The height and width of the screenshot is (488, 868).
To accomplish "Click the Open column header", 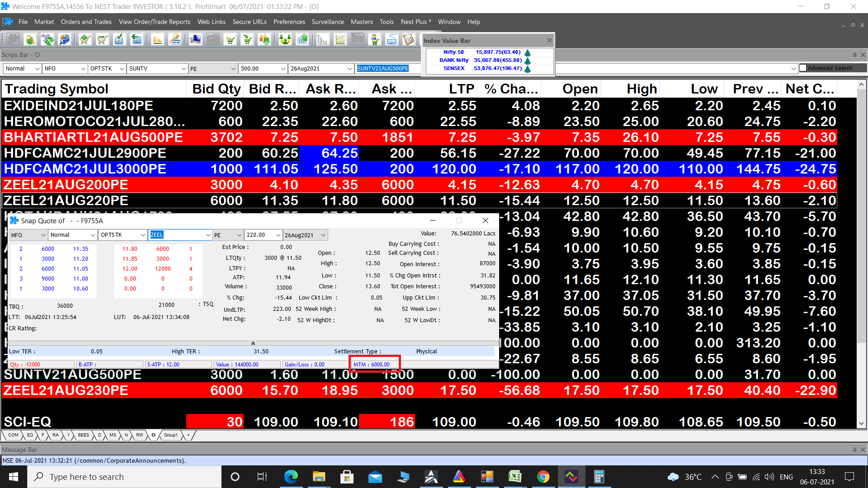I will pyautogui.click(x=571, y=89).
